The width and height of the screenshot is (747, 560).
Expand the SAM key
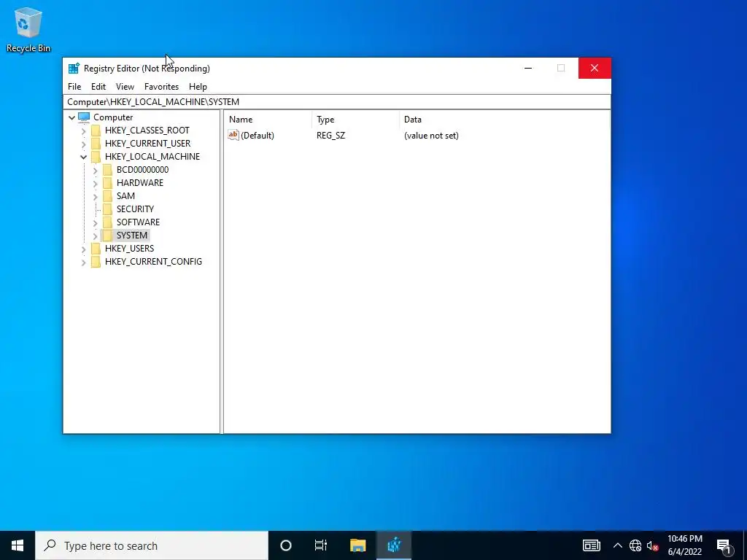(96, 196)
